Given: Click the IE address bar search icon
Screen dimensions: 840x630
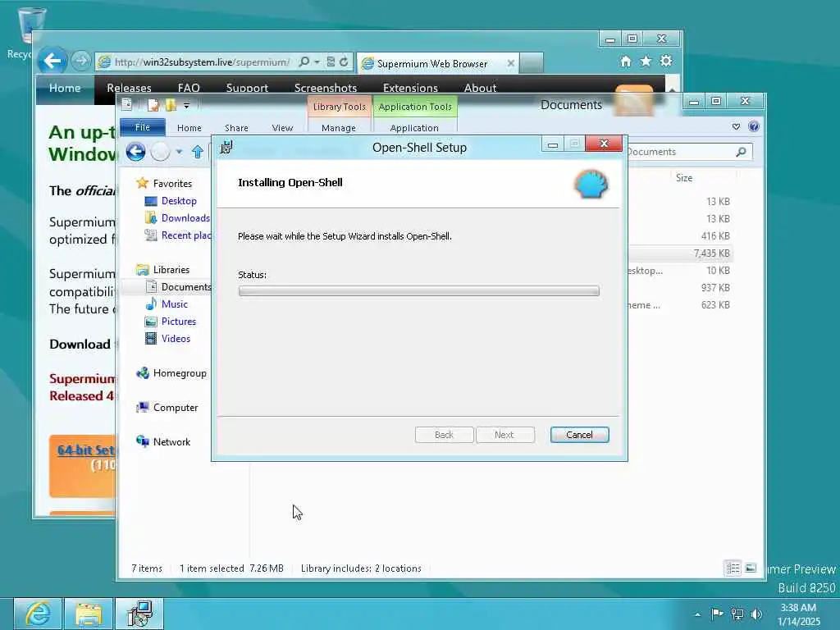Looking at the screenshot, I should (304, 62).
